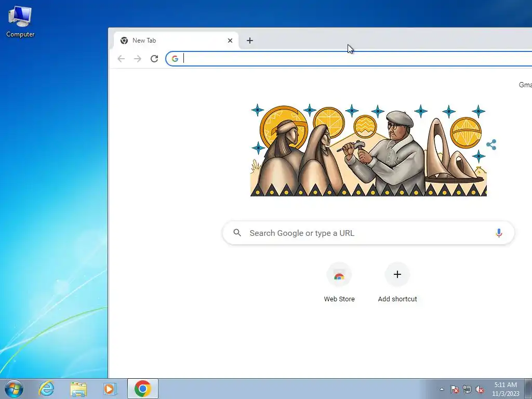This screenshot has height=399, width=532.
Task: Launch Internet Explorer from the taskbar
Action: click(x=46, y=389)
